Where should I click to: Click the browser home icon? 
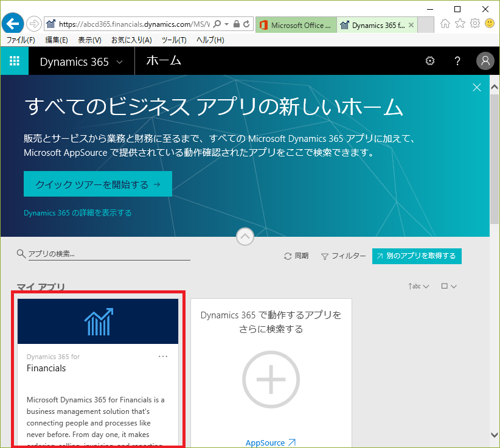coord(445,23)
